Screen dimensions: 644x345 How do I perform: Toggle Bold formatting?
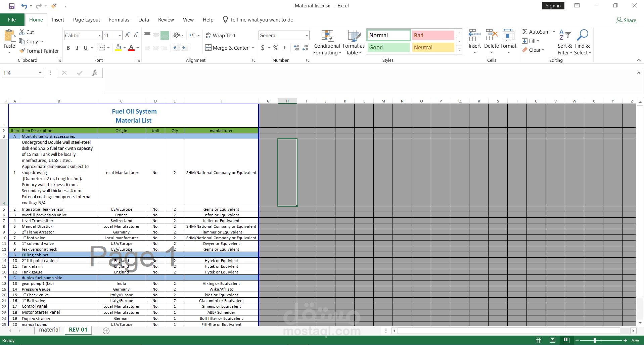[68, 48]
